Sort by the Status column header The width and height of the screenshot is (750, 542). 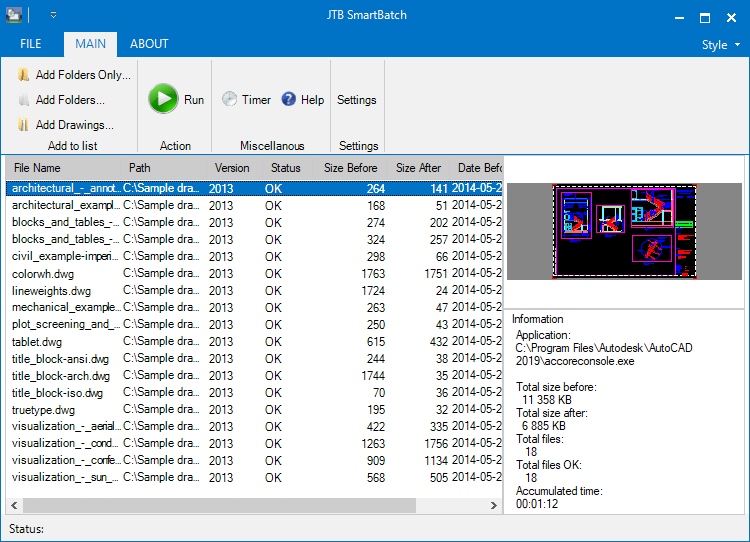(286, 168)
